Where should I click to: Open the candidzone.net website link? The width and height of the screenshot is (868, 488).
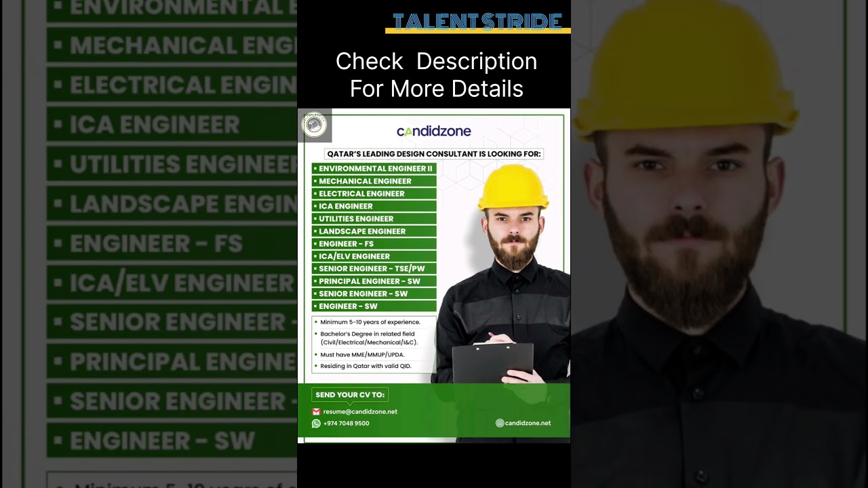tap(528, 423)
